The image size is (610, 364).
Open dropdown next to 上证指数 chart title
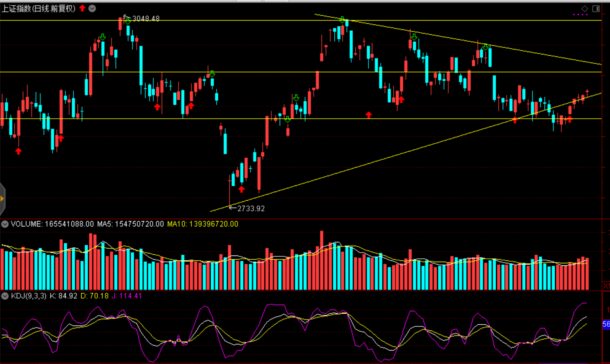coord(93,8)
